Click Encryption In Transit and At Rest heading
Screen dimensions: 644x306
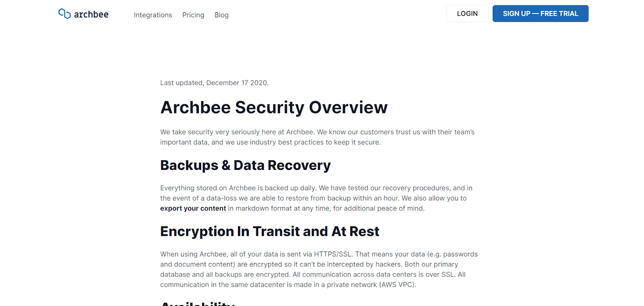270,232
